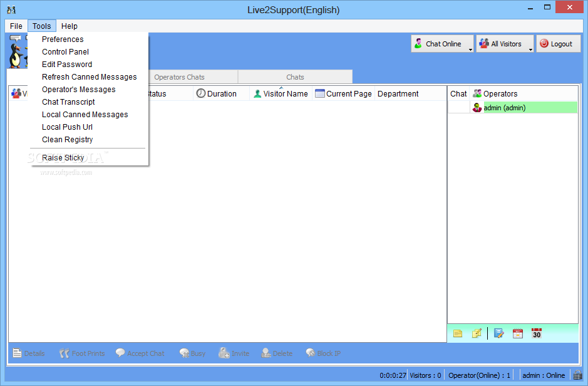
Task: Sort by the Visitor Name column header
Action: pos(281,94)
